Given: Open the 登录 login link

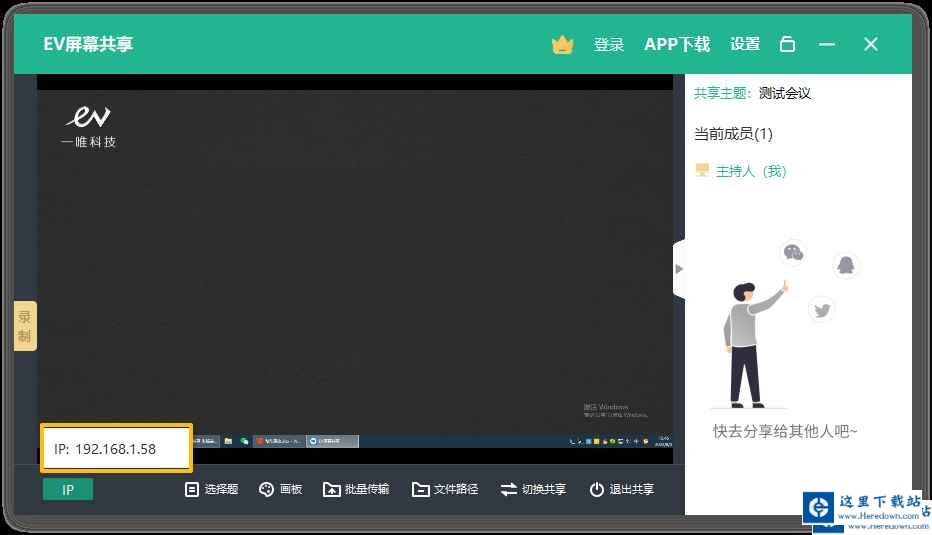Looking at the screenshot, I should [x=609, y=45].
